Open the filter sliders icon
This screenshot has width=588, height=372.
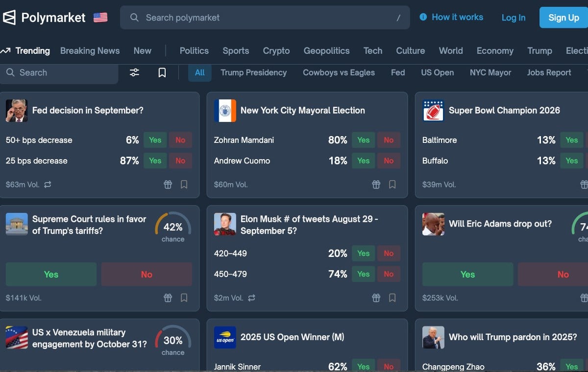click(134, 72)
